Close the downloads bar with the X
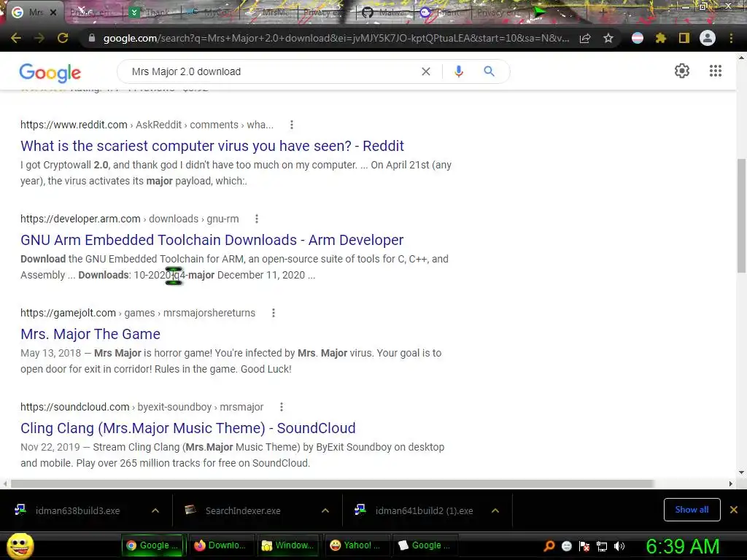The height and width of the screenshot is (560, 747). pos(734,510)
